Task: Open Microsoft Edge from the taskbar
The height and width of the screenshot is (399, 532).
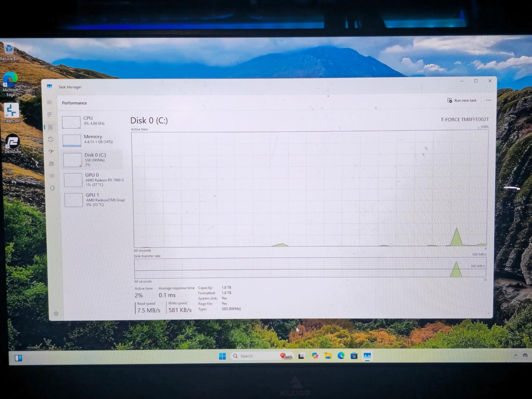Action: pyautogui.click(x=341, y=356)
